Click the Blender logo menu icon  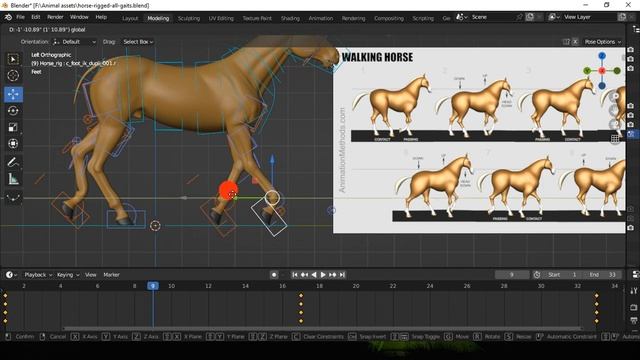[x=8, y=17]
